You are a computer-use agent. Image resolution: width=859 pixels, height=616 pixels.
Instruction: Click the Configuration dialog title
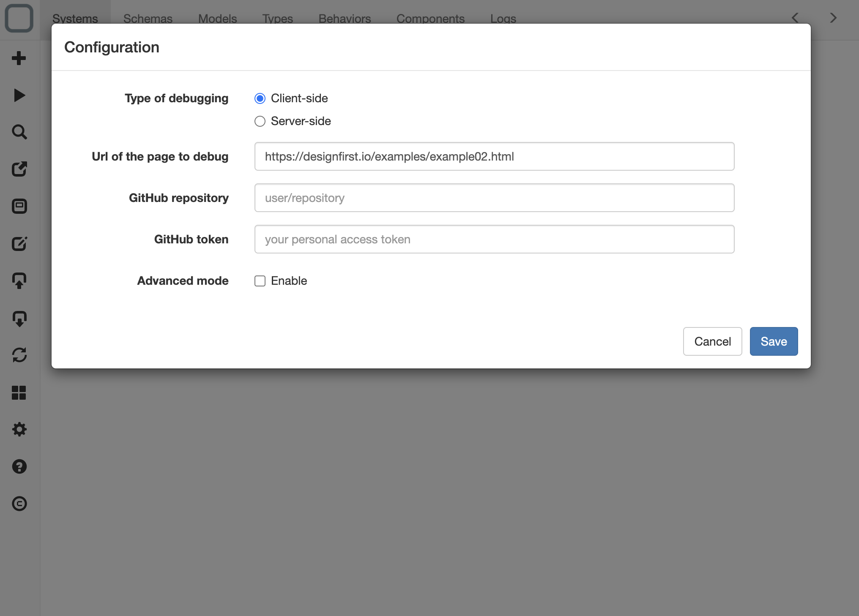point(112,47)
